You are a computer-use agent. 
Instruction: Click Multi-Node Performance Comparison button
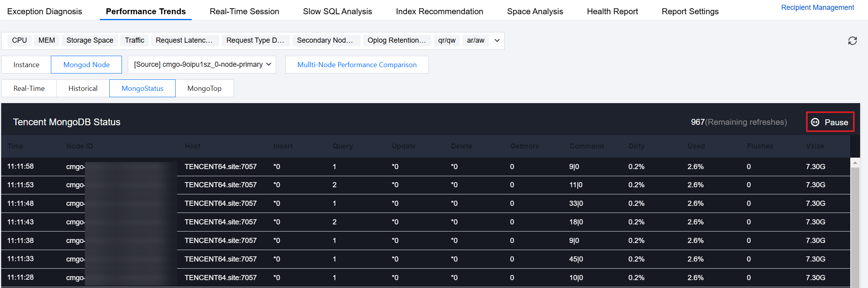pos(357,65)
